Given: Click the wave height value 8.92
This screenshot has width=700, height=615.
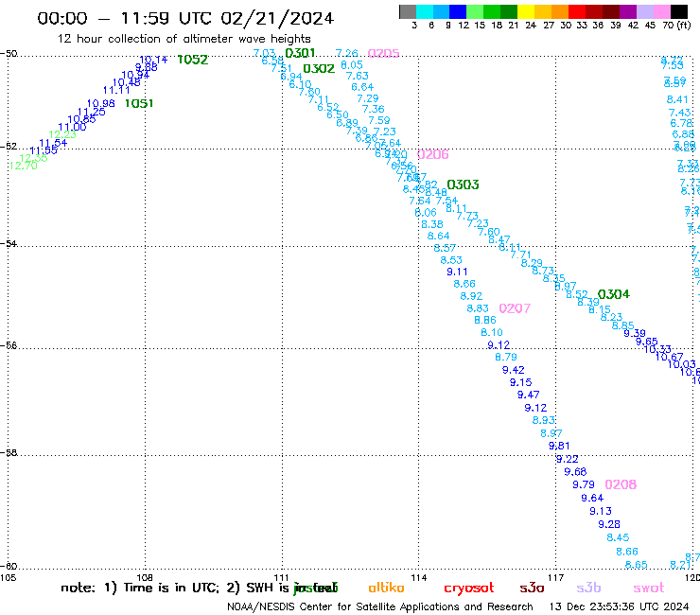Looking at the screenshot, I should tap(471, 296).
